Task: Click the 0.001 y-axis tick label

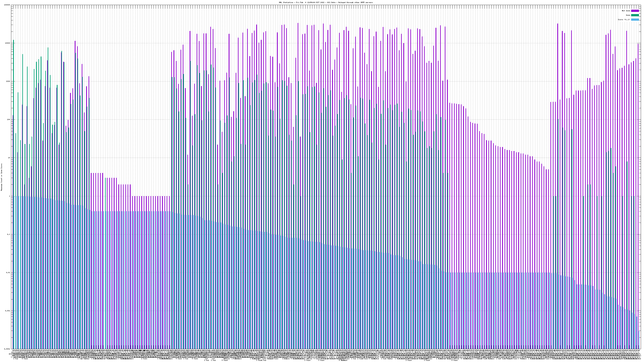Action: (7, 311)
